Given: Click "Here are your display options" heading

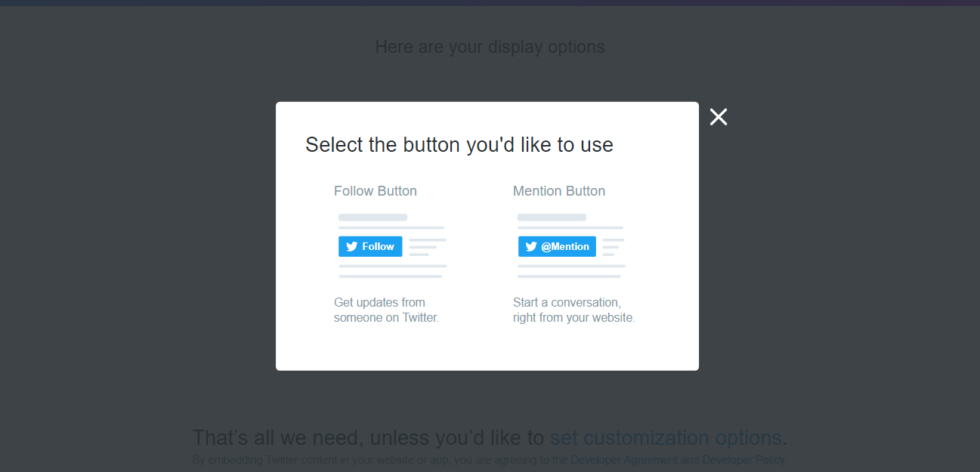Looking at the screenshot, I should [490, 47].
